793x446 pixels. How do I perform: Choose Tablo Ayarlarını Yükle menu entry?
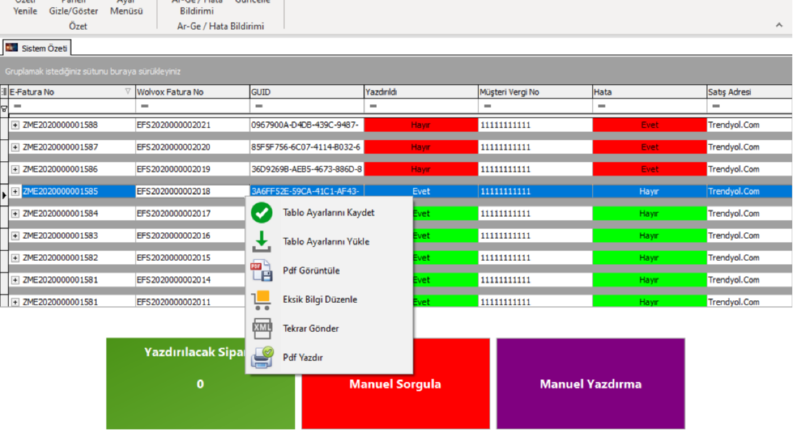pyautogui.click(x=329, y=242)
